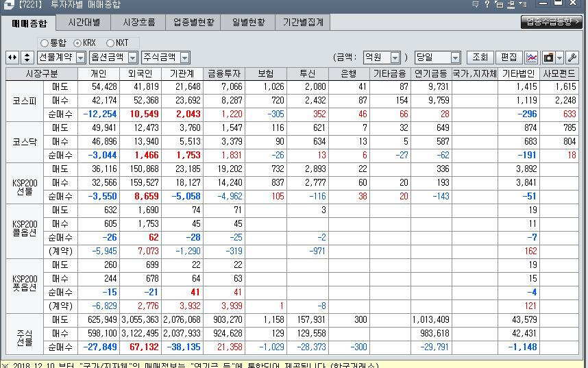Click the 콜옵션 contract value 7,073
The height and width of the screenshot is (368, 588).
click(x=148, y=251)
